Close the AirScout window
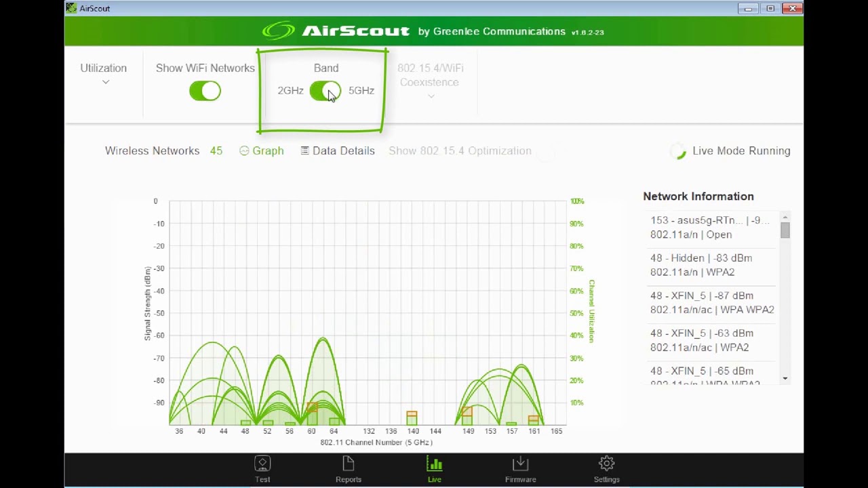This screenshot has width=868, height=488. (792, 8)
